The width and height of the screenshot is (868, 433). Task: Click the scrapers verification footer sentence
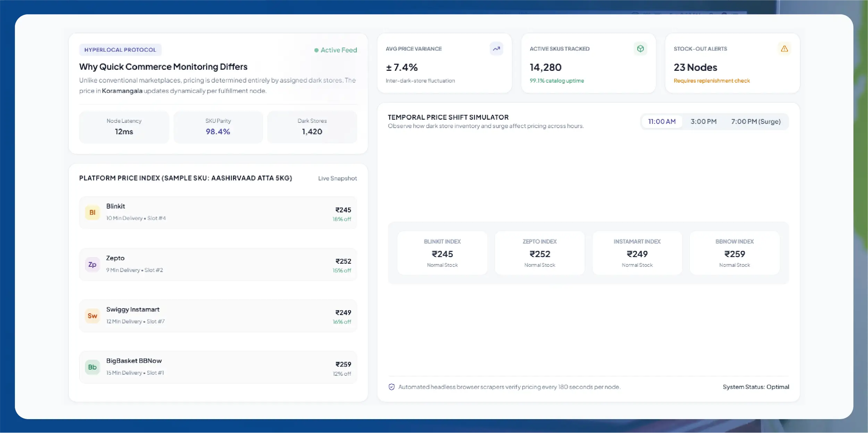509,387
